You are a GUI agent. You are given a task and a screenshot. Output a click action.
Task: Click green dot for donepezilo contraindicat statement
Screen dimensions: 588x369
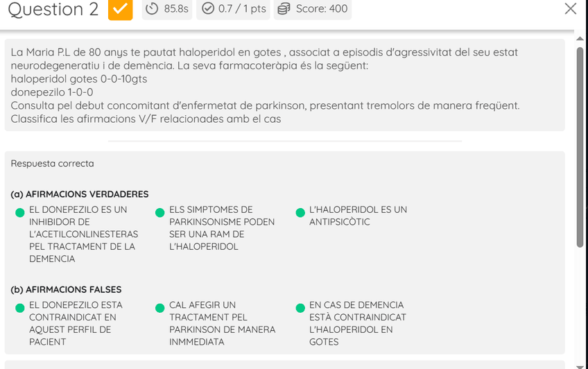click(20, 307)
